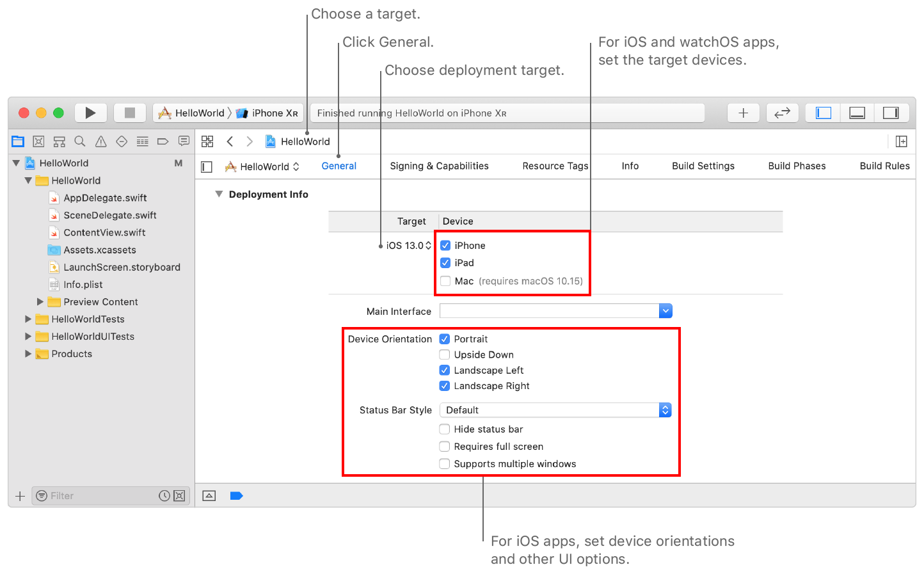Image resolution: width=924 pixels, height=574 pixels.
Task: Open the Find navigator magnifier
Action: (80, 141)
